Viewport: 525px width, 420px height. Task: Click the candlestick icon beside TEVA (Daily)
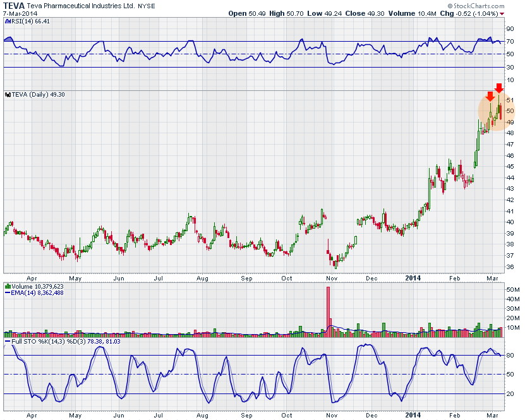click(6, 94)
